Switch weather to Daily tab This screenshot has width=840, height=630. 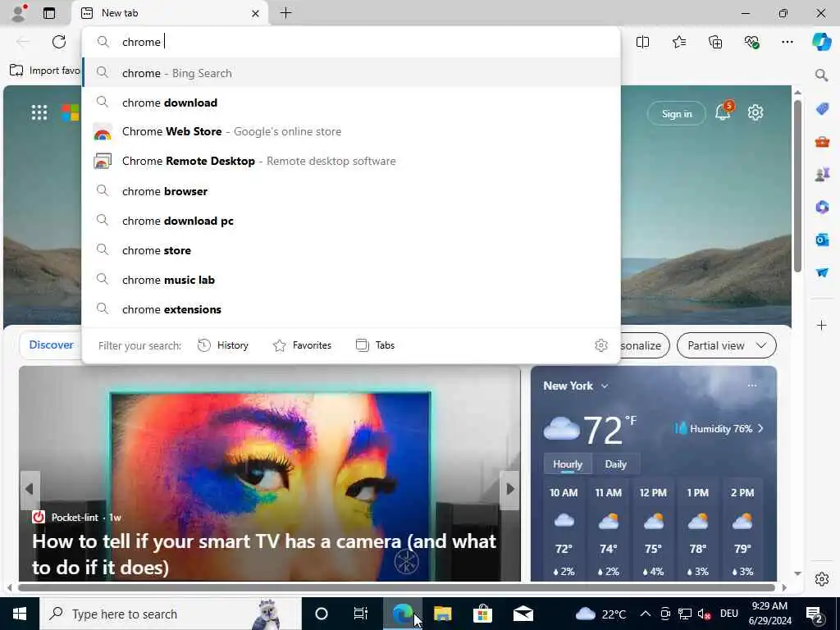[x=615, y=464]
